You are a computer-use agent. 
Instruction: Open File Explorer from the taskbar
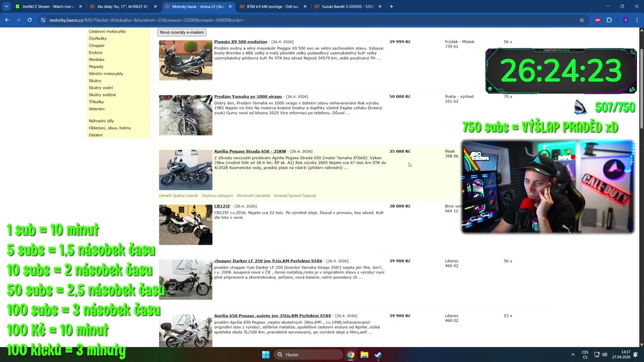click(364, 354)
